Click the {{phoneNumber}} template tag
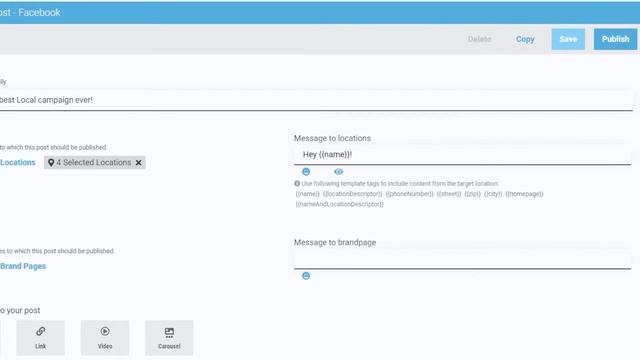The image size is (640, 360). coord(409,194)
